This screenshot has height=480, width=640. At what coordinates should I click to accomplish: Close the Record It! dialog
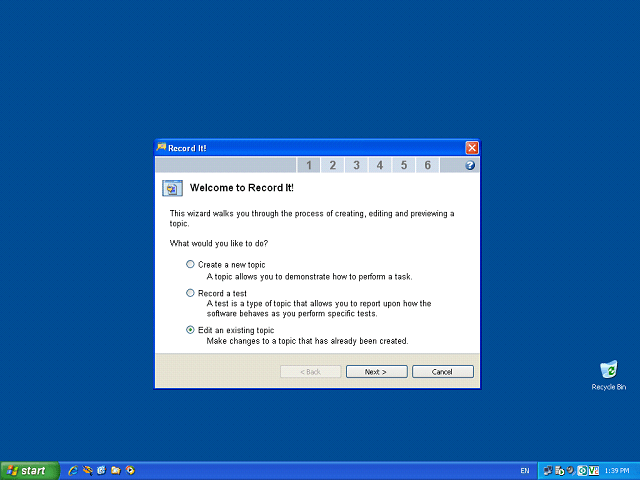(472, 148)
